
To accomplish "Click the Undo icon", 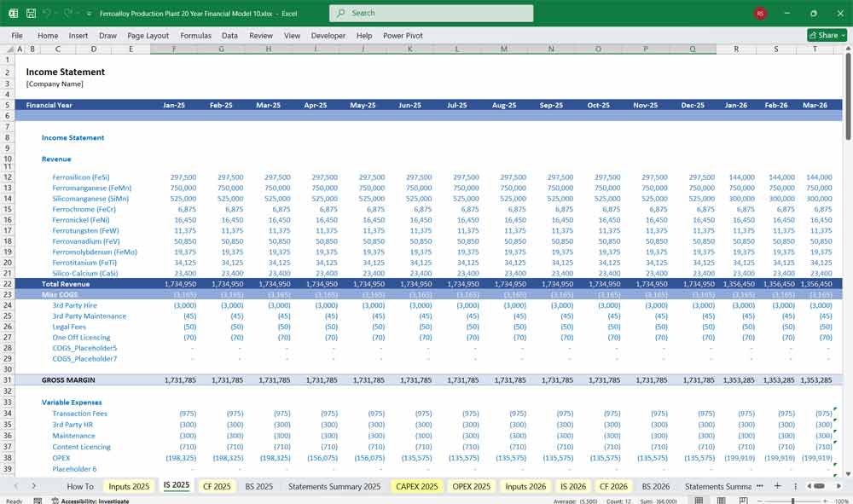I will 48,13.
